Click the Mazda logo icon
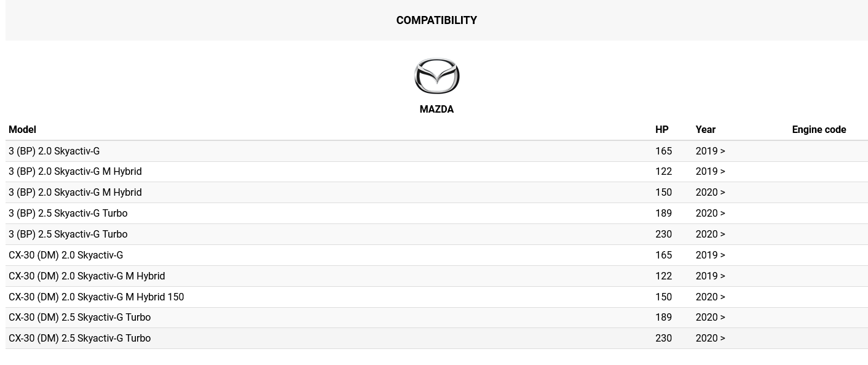This screenshot has width=868, height=365. point(436,76)
